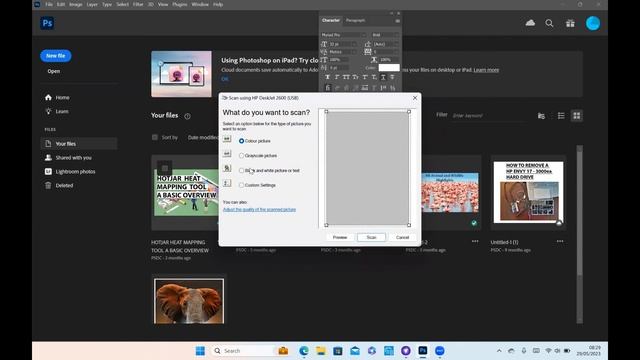Open the Character panel flyout menu
This screenshot has height=360, width=640.
click(397, 21)
